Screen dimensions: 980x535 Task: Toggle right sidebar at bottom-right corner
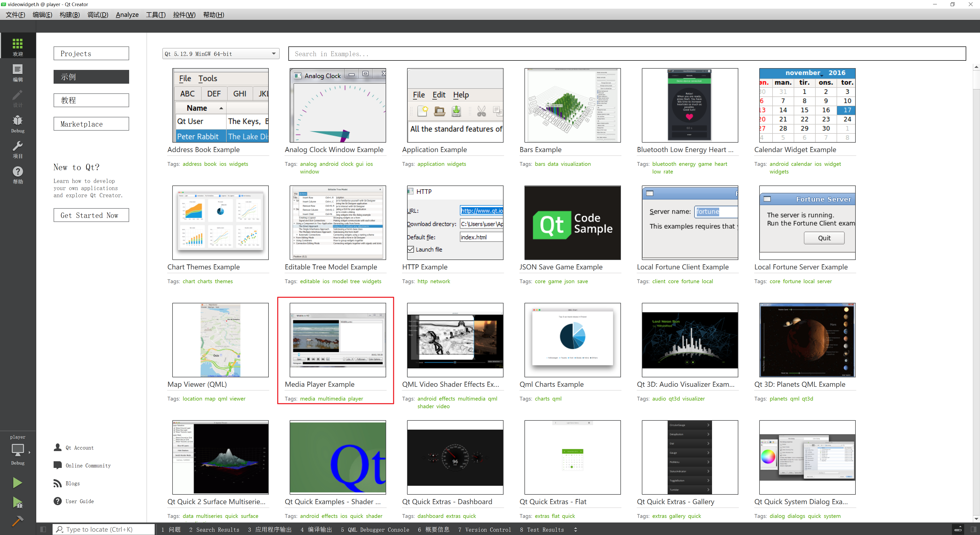pos(974,529)
